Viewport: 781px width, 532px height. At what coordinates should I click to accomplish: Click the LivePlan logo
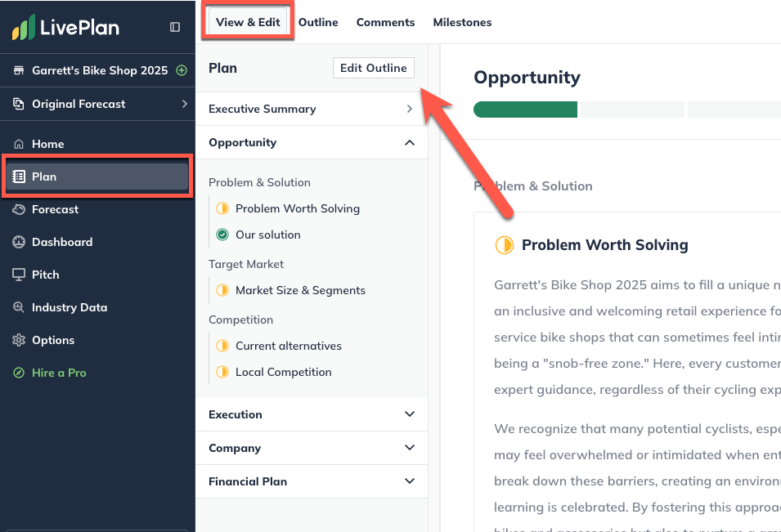[x=65, y=26]
